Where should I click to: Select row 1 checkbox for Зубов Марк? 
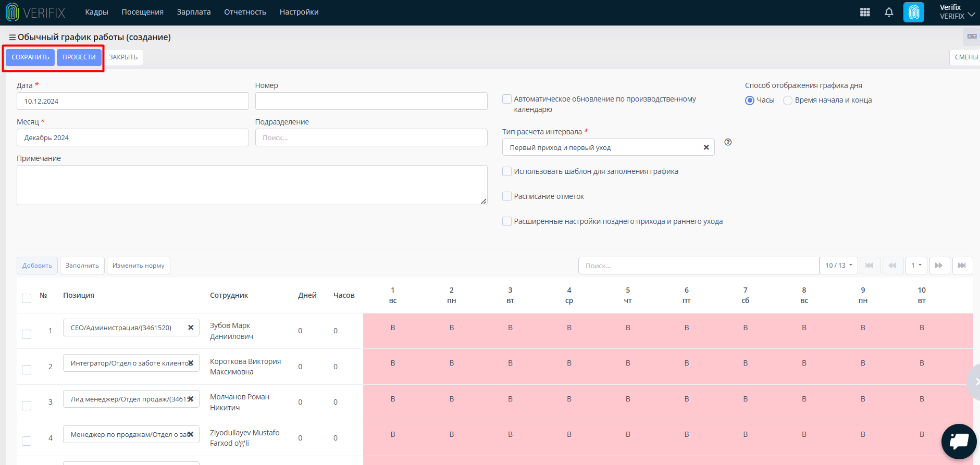point(27,334)
